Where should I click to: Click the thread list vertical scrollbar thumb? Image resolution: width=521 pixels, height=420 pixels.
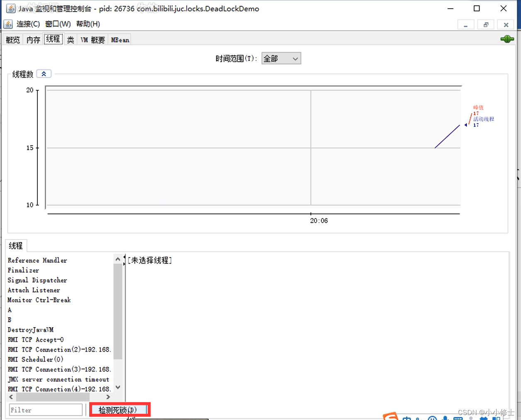point(118,311)
